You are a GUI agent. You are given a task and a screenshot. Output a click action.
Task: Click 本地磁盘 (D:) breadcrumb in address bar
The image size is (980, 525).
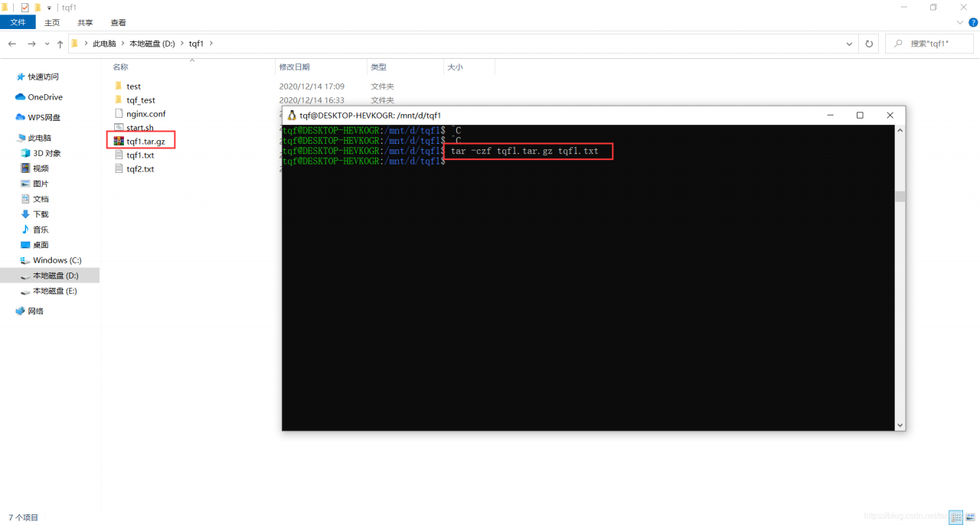152,44
